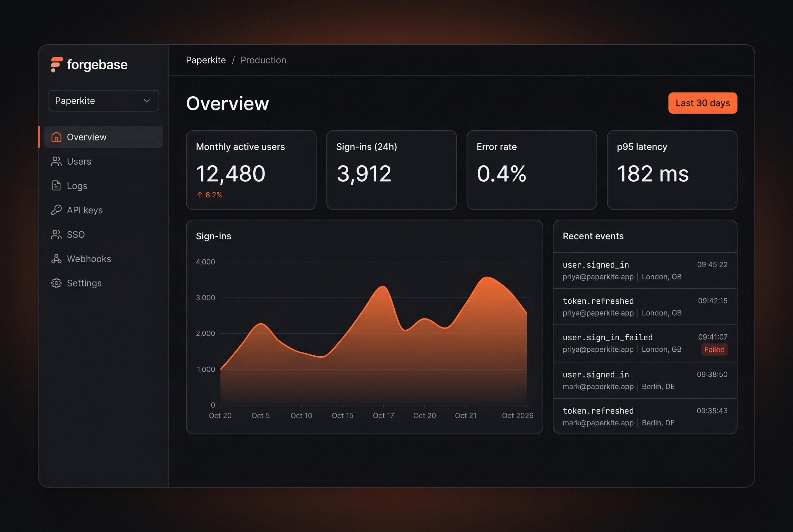Click the Failed badge on sign_in_failed event

(714, 350)
